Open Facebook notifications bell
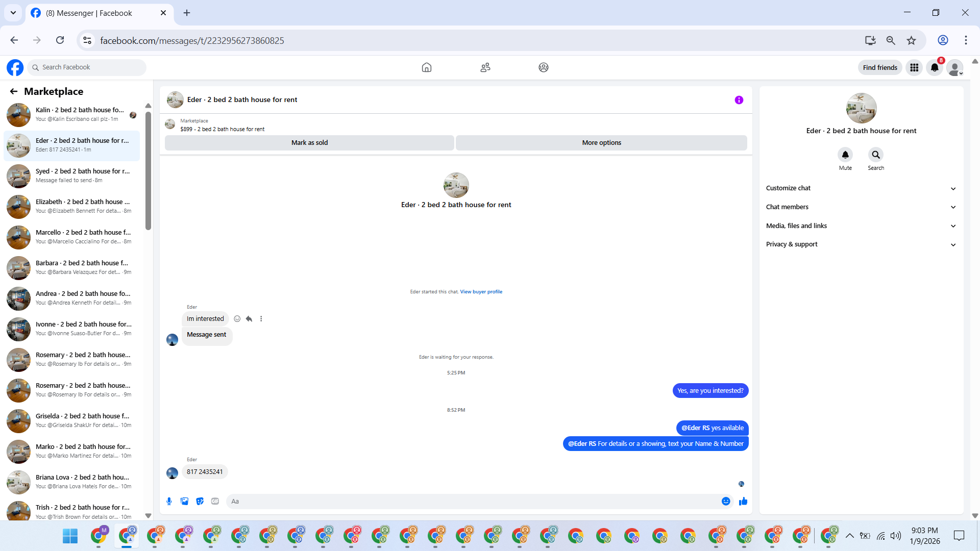 [934, 67]
